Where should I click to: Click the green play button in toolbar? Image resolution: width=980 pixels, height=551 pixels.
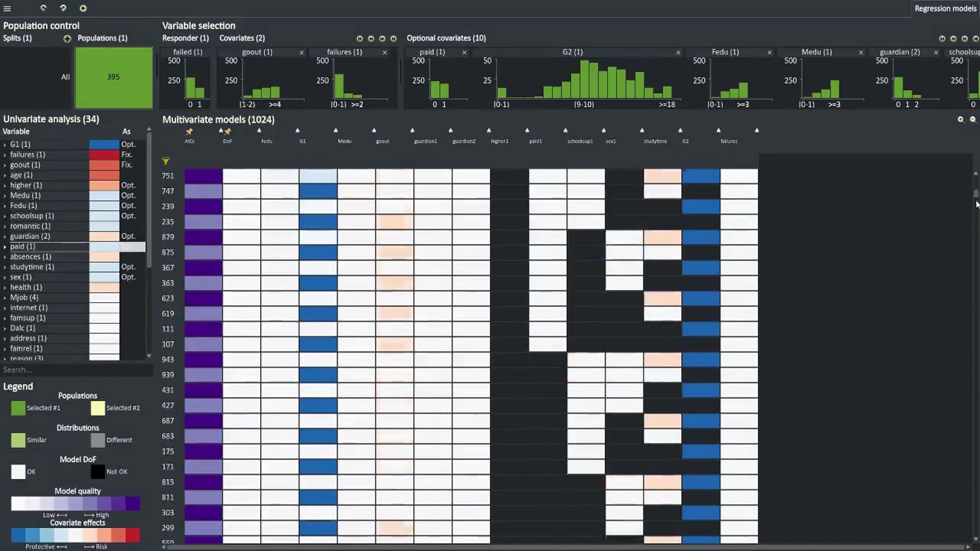point(83,8)
